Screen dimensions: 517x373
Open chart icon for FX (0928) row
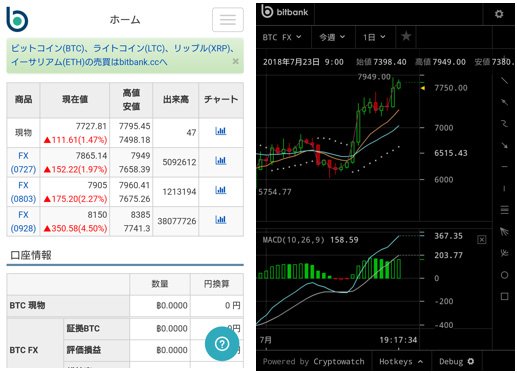[221, 220]
